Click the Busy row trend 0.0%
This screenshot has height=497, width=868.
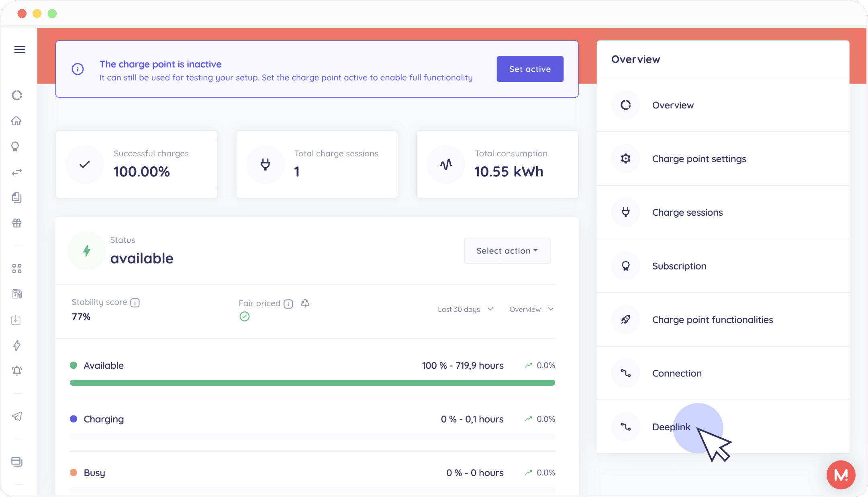(x=540, y=473)
